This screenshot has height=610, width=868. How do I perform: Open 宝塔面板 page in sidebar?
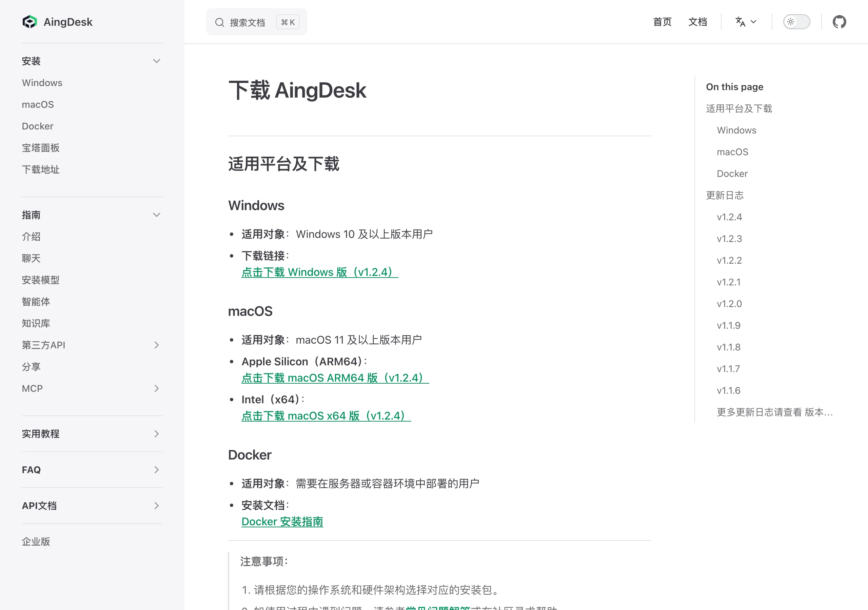click(x=40, y=148)
